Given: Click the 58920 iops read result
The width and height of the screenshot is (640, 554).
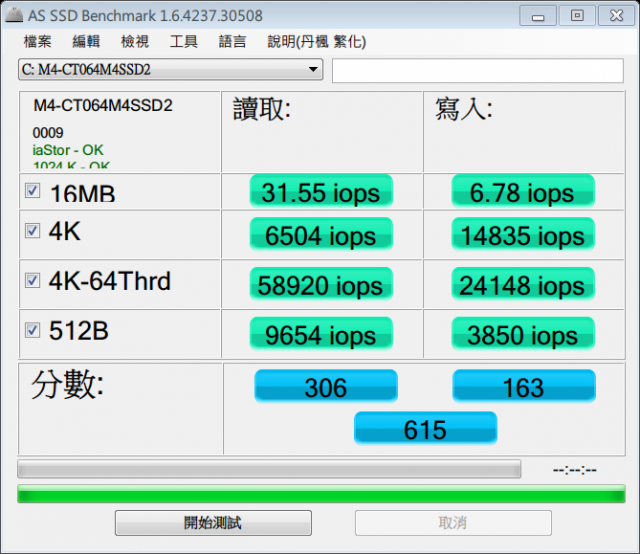Looking at the screenshot, I should point(321,284).
